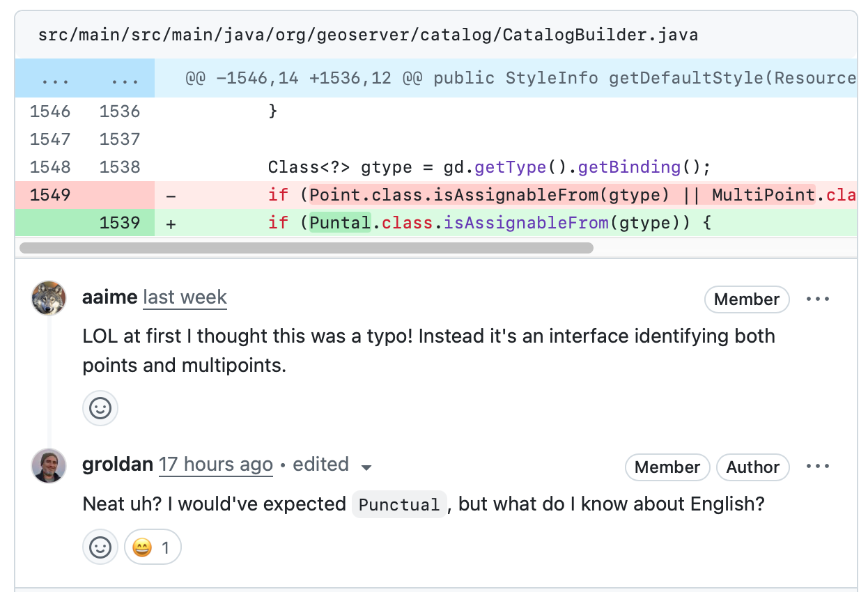Select old line number 1549

point(50,195)
